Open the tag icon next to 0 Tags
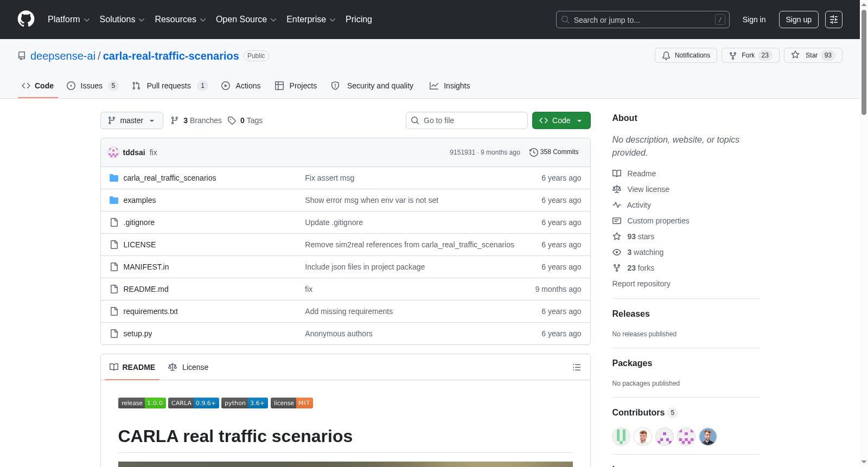 pyautogui.click(x=232, y=120)
